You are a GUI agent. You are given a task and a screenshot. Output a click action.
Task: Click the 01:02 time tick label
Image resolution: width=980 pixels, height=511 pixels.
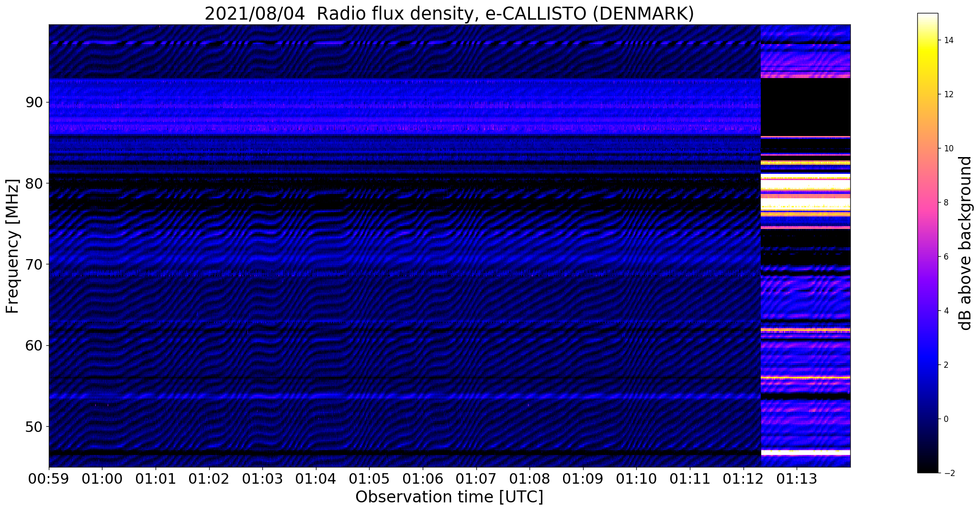point(209,478)
